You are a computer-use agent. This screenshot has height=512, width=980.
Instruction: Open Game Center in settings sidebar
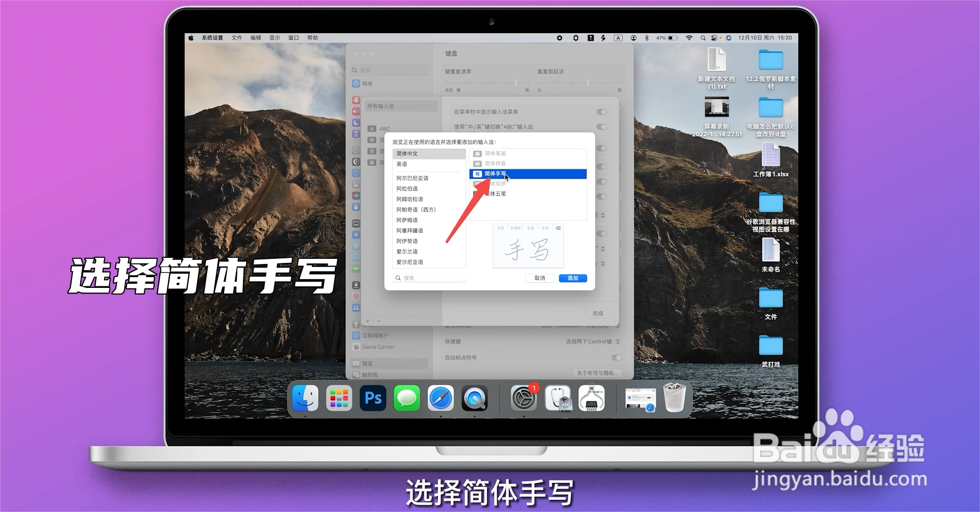tap(390, 347)
